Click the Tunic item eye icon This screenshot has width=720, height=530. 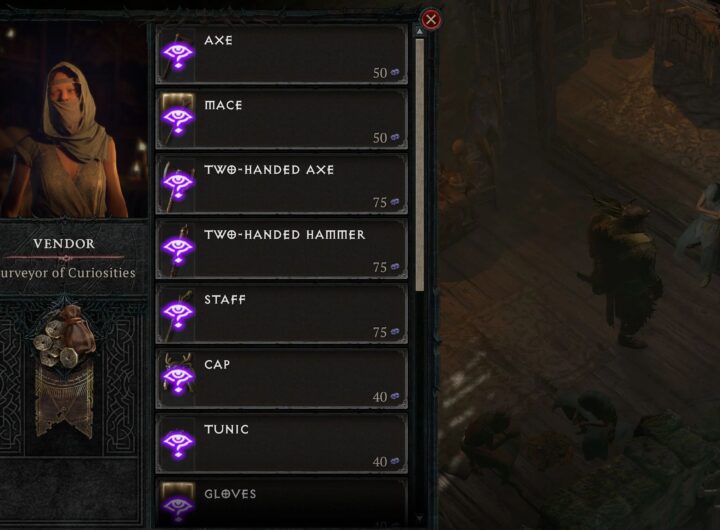pos(178,443)
